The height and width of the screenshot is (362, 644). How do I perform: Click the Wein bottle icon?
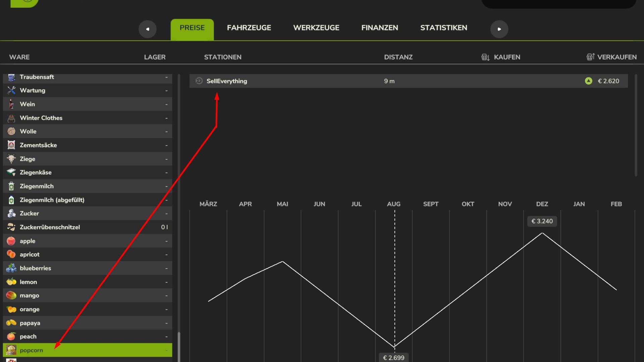pos(11,104)
